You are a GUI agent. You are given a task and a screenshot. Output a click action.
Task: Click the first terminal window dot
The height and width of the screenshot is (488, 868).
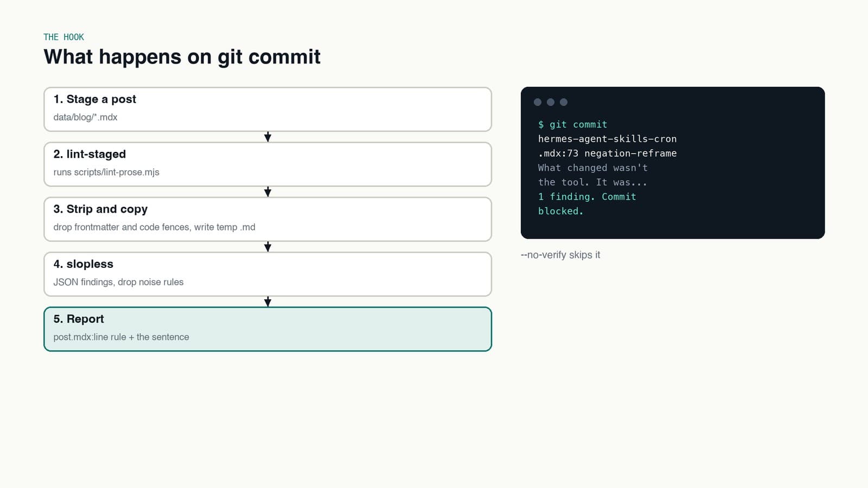coord(538,102)
